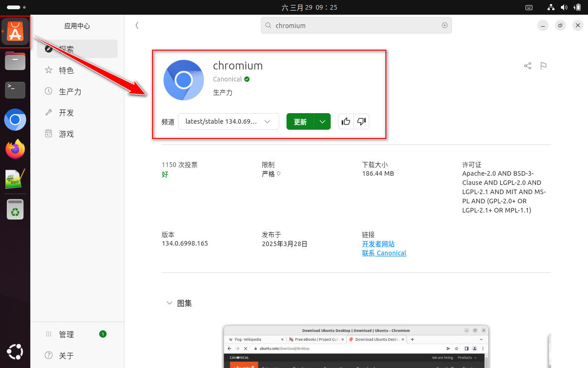Click the large chromium app logo
588x368 pixels.
click(x=184, y=80)
